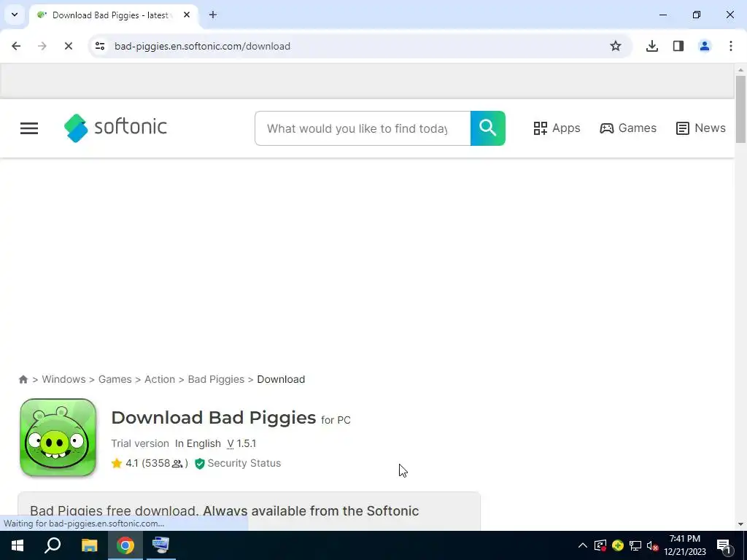Stop loading the page

(68, 46)
